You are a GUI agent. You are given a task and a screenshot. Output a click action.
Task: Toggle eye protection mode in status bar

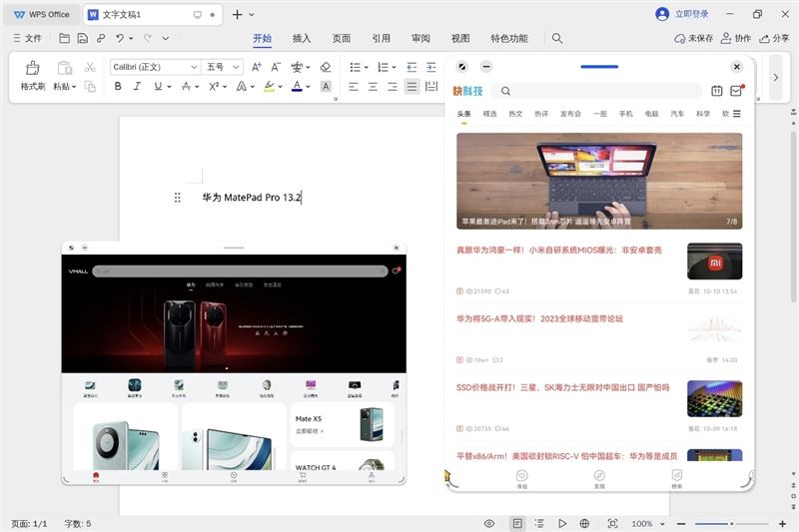pos(489,523)
